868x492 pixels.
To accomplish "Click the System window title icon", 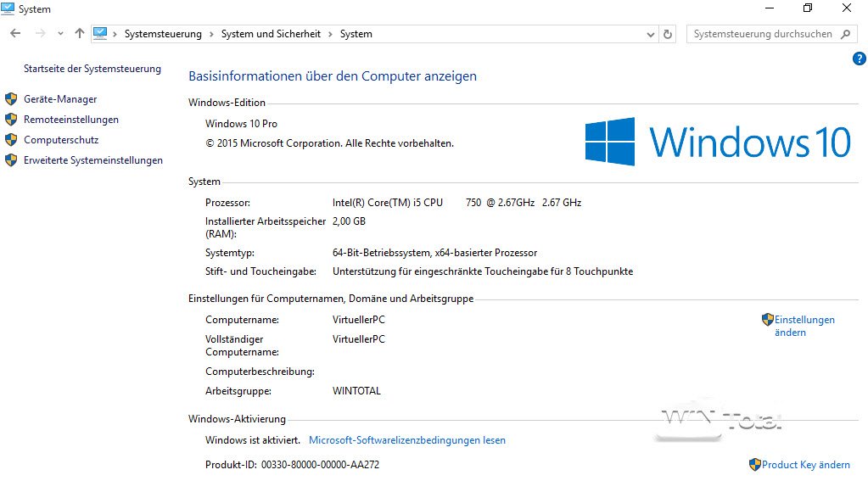I will tap(8, 8).
